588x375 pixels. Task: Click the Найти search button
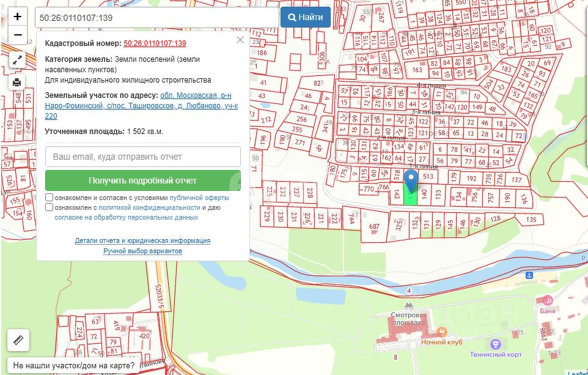coord(306,17)
